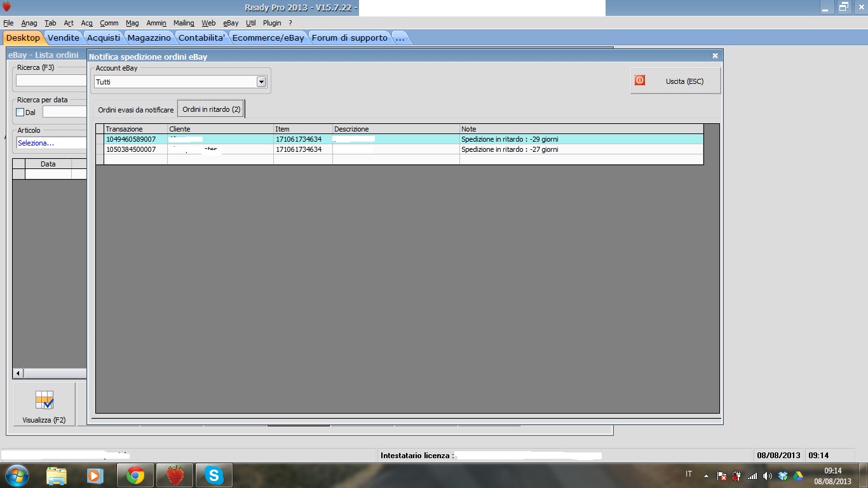Click the Data column header in Lista ordini
The image size is (868, 488).
(48, 164)
